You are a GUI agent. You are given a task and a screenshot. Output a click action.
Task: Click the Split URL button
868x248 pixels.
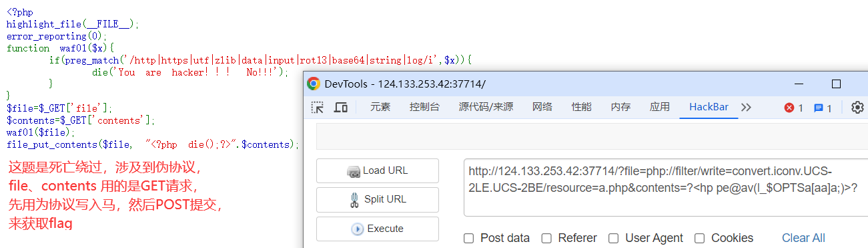coord(378,199)
